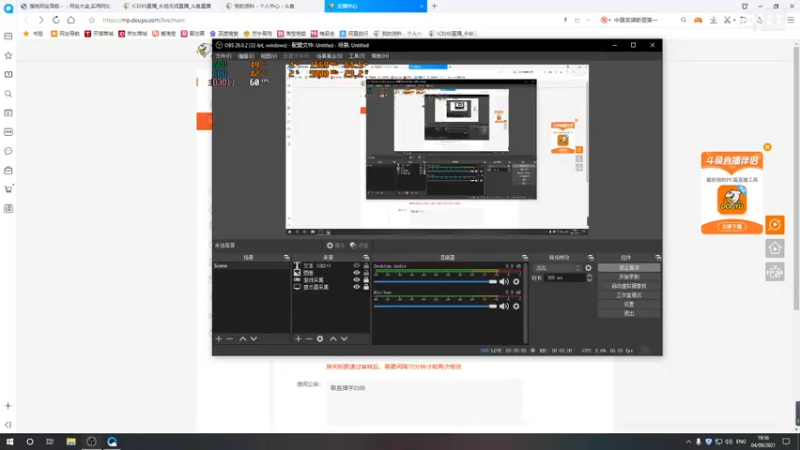Show hidden system tray icons
Image resolution: width=800 pixels, height=450 pixels.
[x=688, y=442]
